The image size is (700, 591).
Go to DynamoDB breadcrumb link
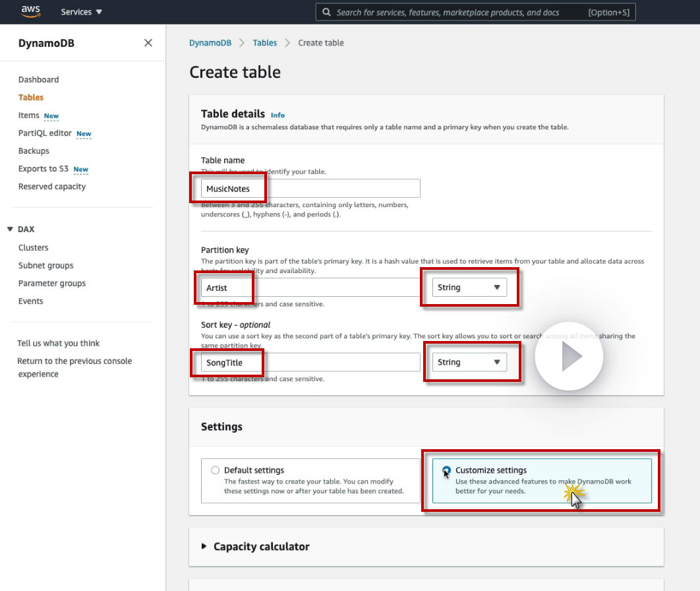pos(210,43)
